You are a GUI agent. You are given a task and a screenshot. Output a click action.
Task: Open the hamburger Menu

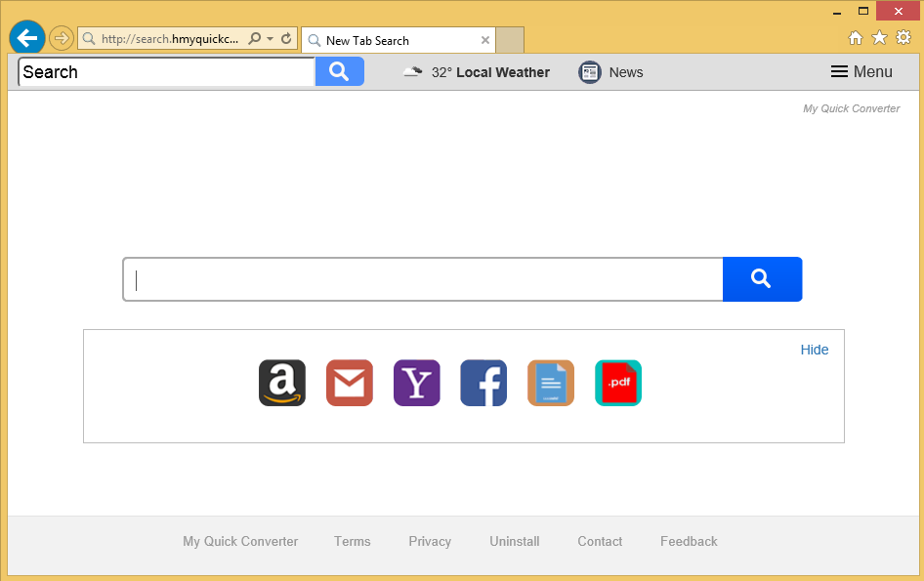861,72
